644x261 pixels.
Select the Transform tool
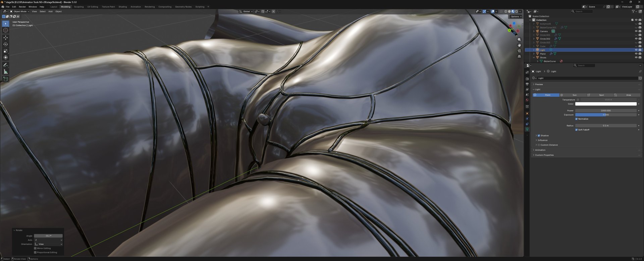point(5,57)
